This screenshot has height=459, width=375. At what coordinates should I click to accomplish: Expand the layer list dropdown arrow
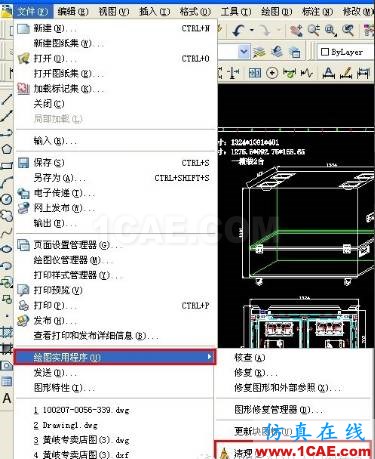(x=244, y=52)
